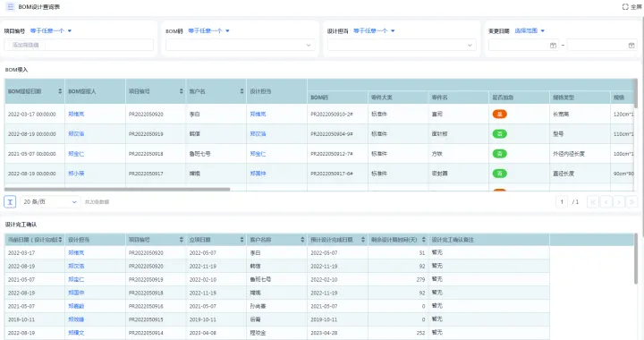The height and width of the screenshot is (340, 644).
Task: Toggle the green 是否加急 badge for PR2022050919
Action: [x=499, y=134]
